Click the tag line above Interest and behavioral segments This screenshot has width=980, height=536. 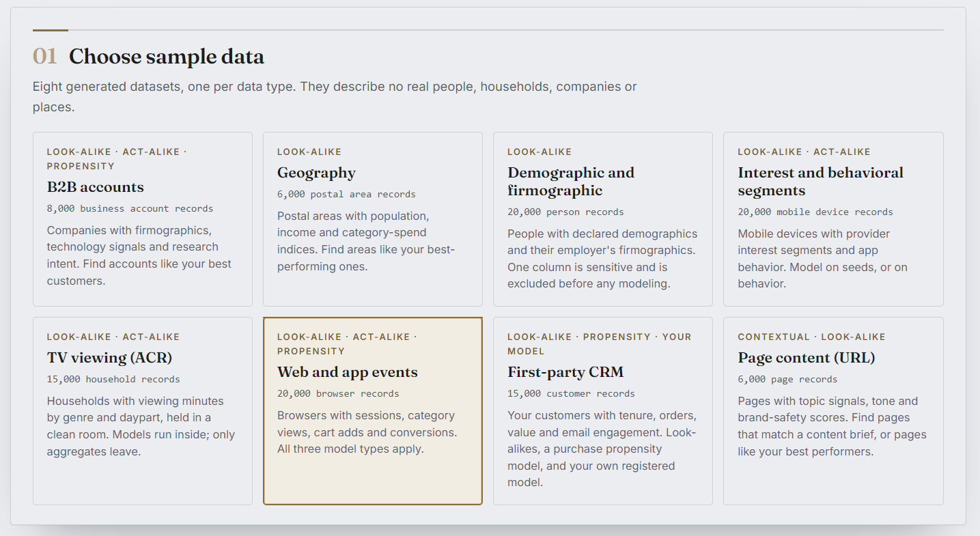(804, 152)
